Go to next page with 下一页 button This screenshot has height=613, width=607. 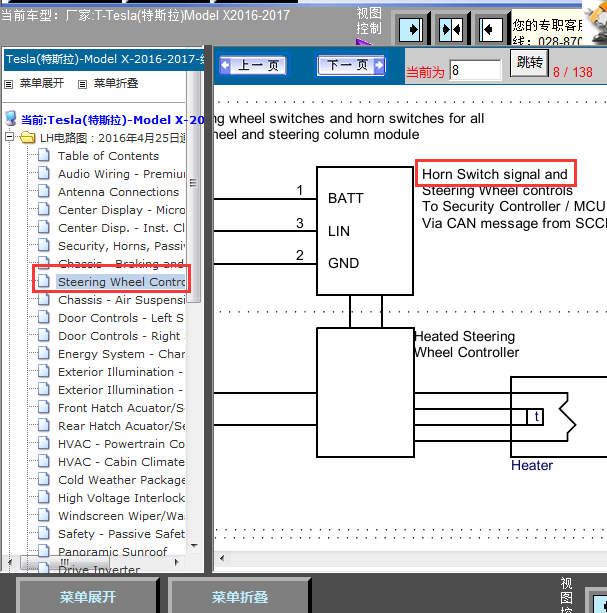click(x=351, y=65)
